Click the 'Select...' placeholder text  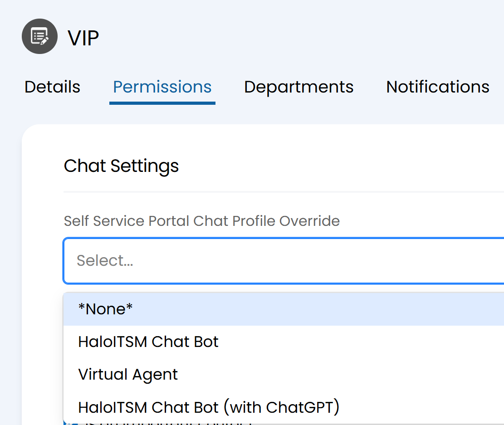point(105,261)
